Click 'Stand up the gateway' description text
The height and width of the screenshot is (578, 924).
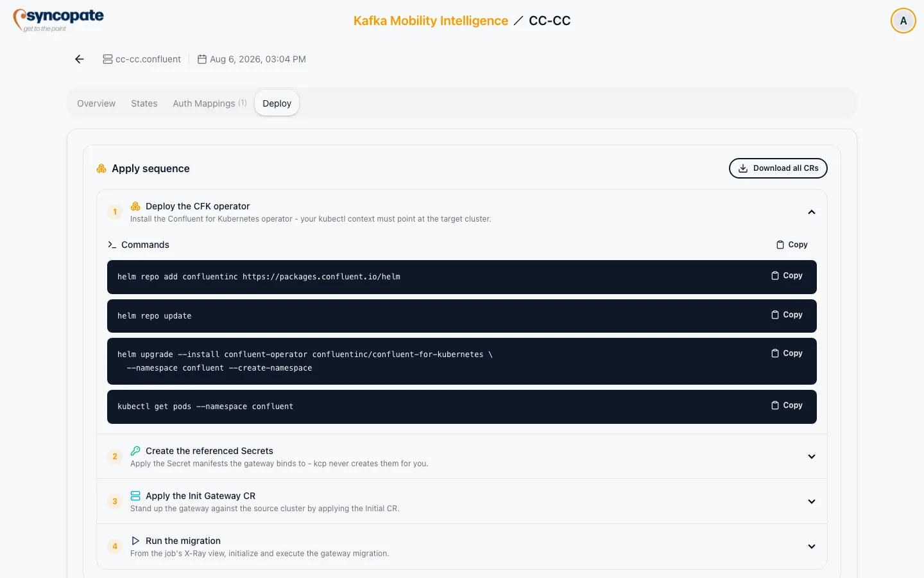pyautogui.click(x=265, y=509)
